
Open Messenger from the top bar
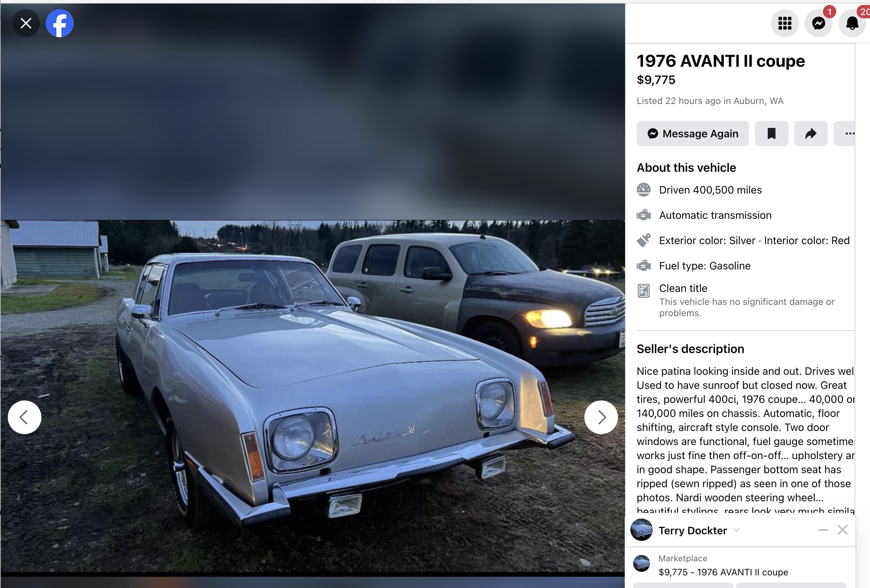(818, 23)
